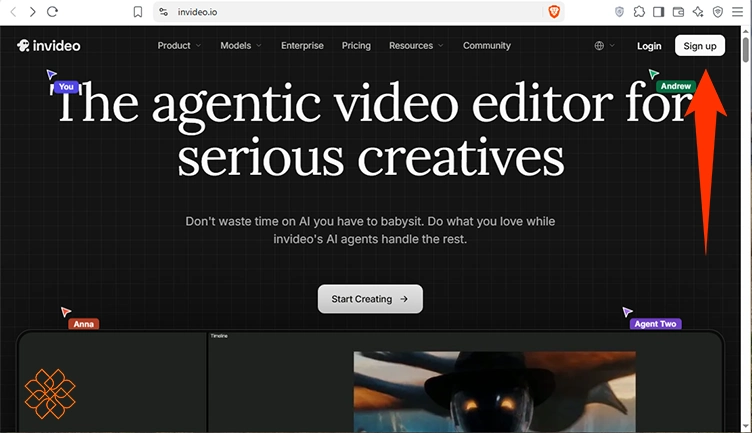Expand the Models dropdown menu
The image size is (752, 433).
pos(241,46)
